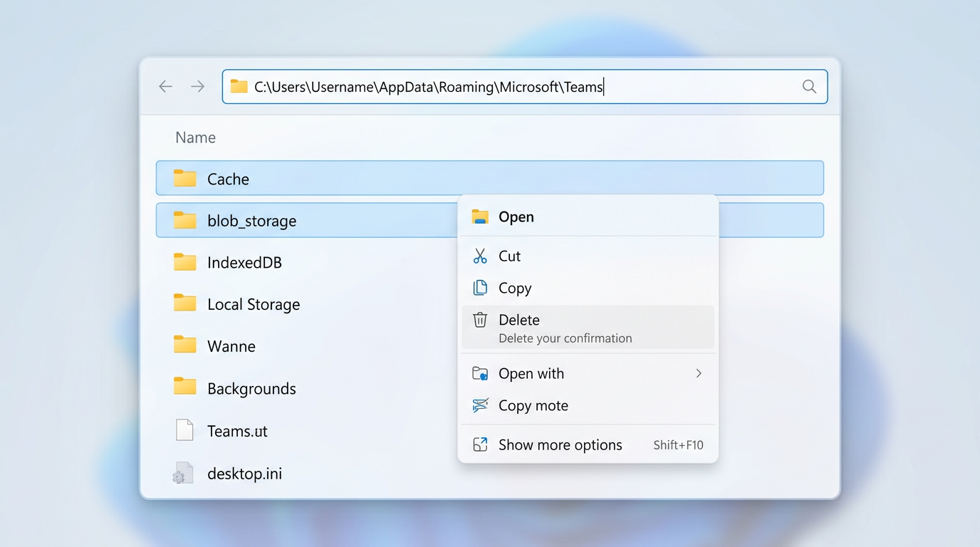980x547 pixels.
Task: Click the Show more options icon
Action: pos(480,444)
